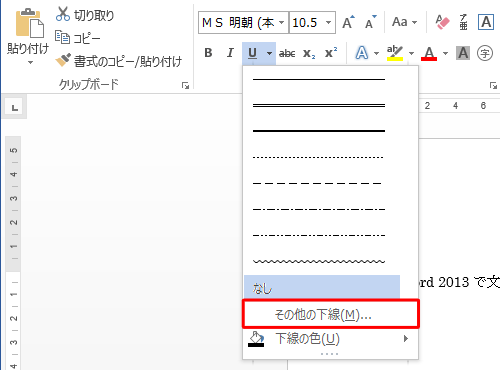Open the Text Effects dropdown arrow
Viewport: 500px width, 370px height.
[x=376, y=53]
